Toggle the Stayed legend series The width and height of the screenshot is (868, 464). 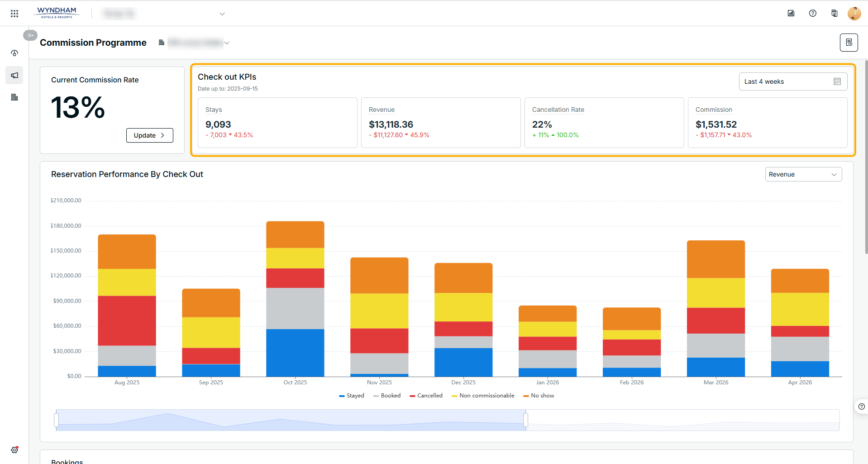[352, 396]
